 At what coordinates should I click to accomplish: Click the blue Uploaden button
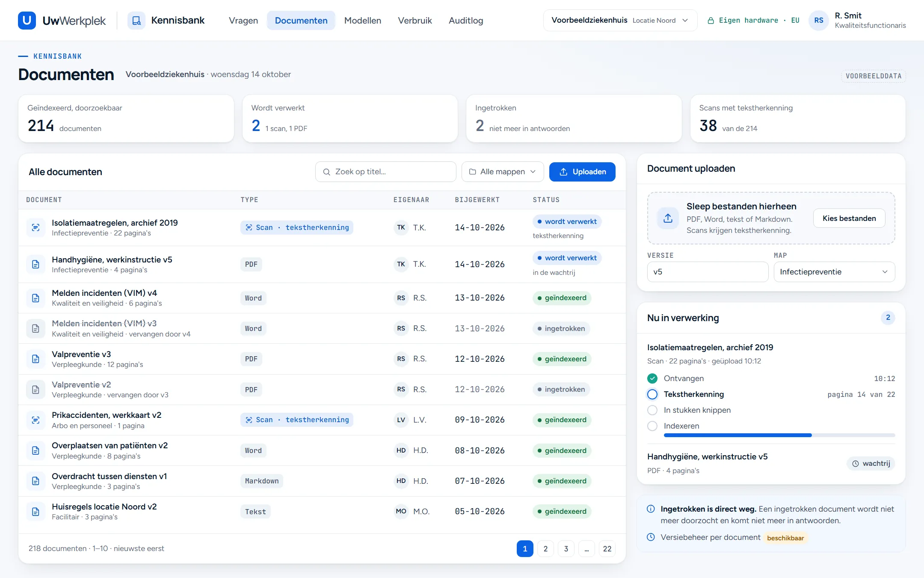coord(582,172)
